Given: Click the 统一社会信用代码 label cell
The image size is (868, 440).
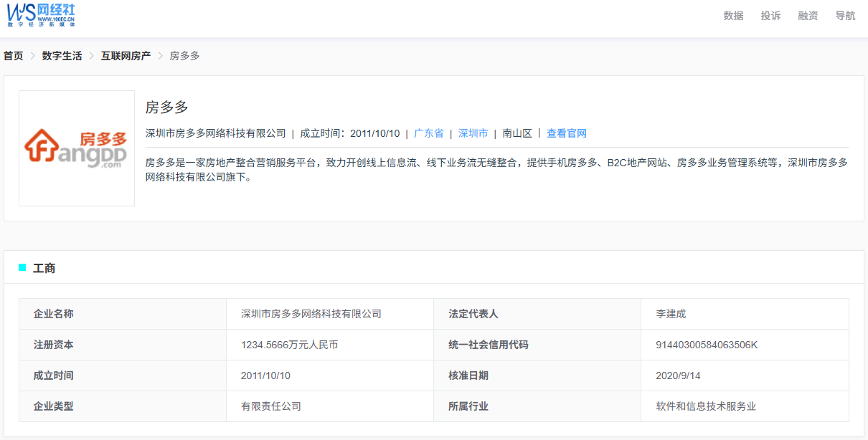Looking at the screenshot, I should tap(537, 345).
